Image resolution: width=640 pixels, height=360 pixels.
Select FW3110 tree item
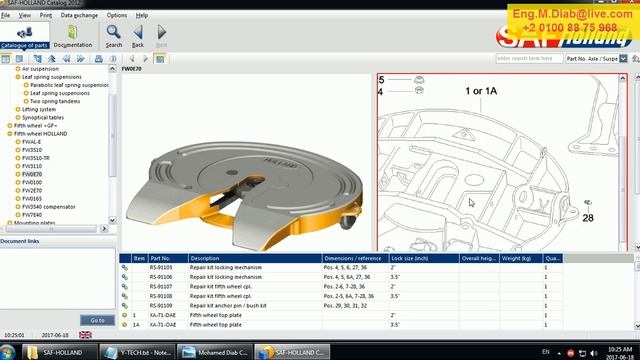(x=32, y=166)
